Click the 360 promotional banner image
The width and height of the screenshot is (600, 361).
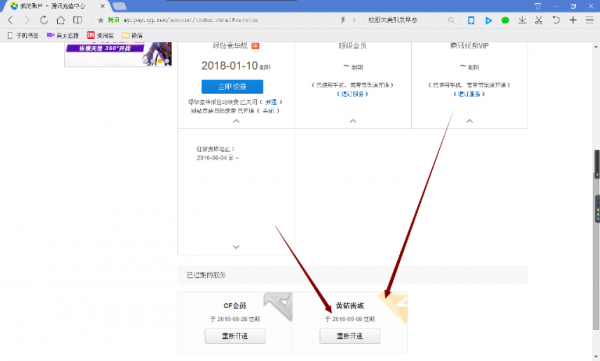tap(118, 54)
